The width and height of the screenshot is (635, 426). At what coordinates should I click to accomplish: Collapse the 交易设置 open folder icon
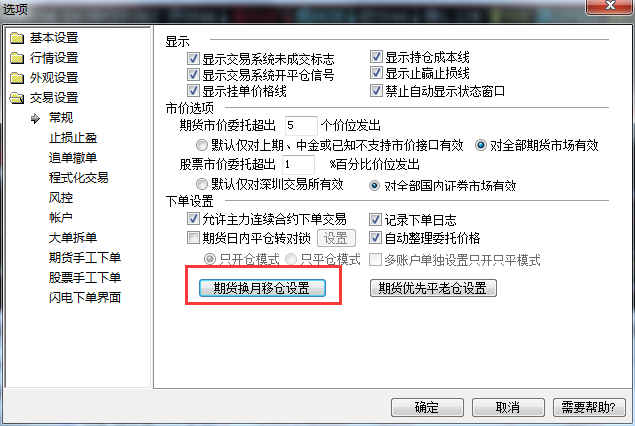[x=17, y=98]
